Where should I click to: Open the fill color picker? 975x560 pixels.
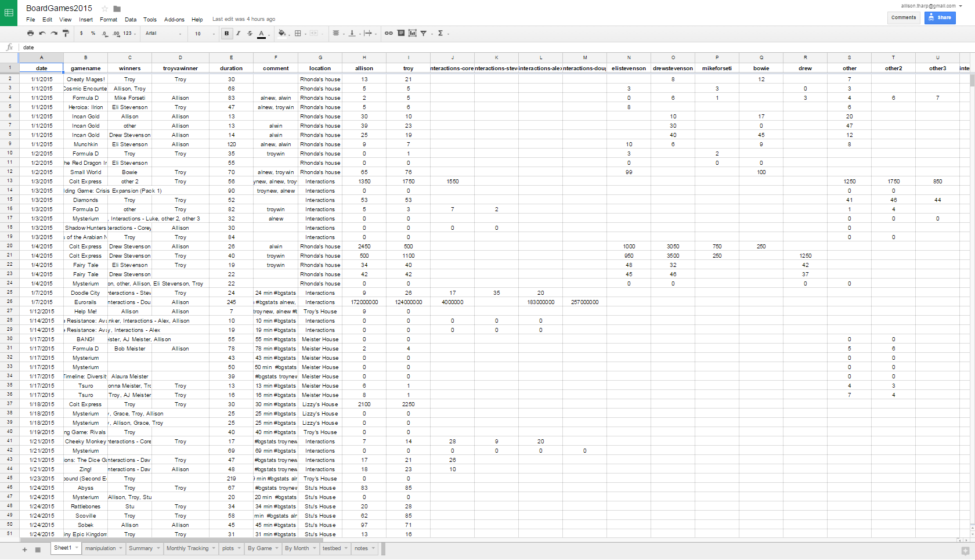(x=282, y=34)
